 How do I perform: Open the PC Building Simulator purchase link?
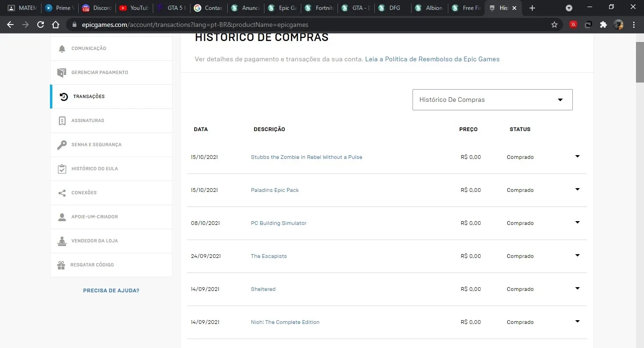[279, 223]
